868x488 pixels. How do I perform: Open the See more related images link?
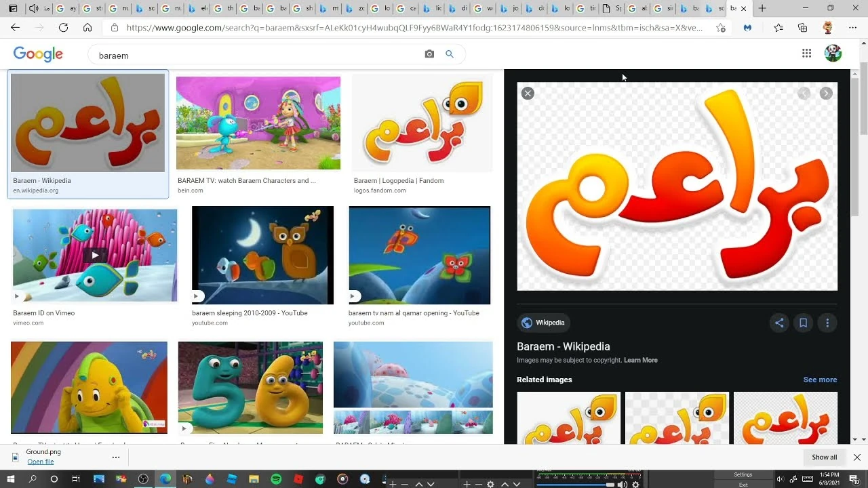(820, 380)
